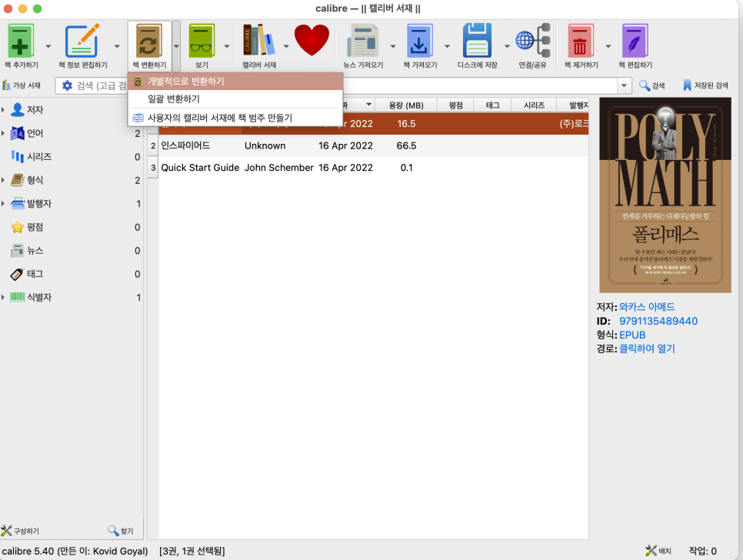The image size is (743, 560).
Task: Click 구성하기 configure tag browser button
Action: point(20,531)
